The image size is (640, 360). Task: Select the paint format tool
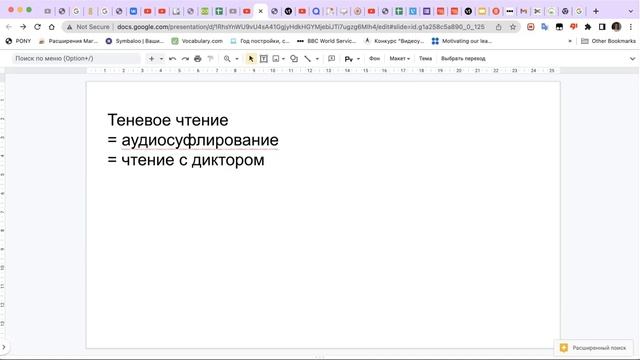pyautogui.click(x=211, y=59)
